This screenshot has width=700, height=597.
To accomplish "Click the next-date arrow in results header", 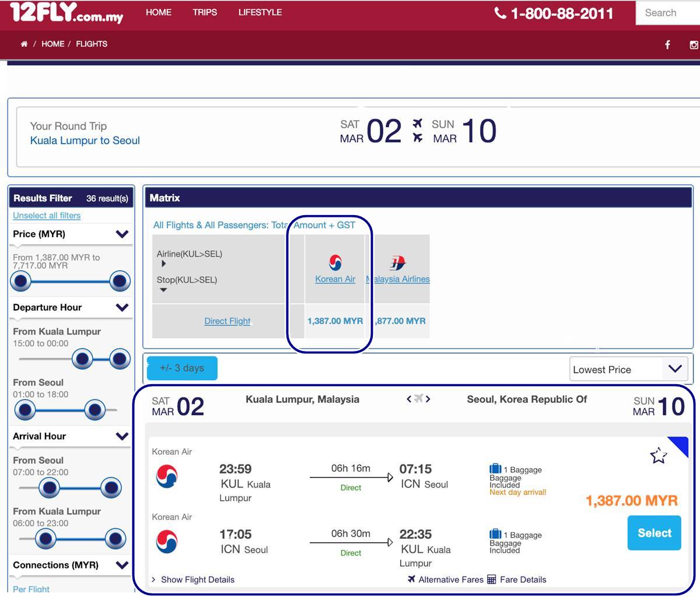I will (428, 399).
